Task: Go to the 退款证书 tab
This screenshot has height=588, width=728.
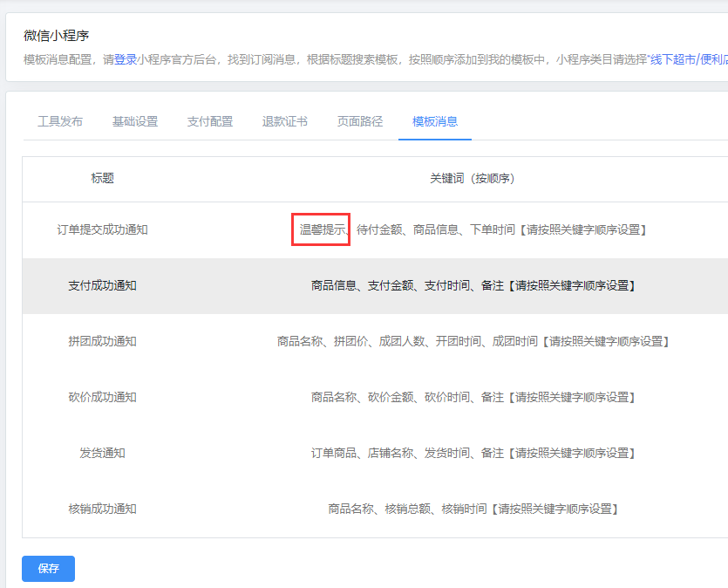Action: pos(285,121)
